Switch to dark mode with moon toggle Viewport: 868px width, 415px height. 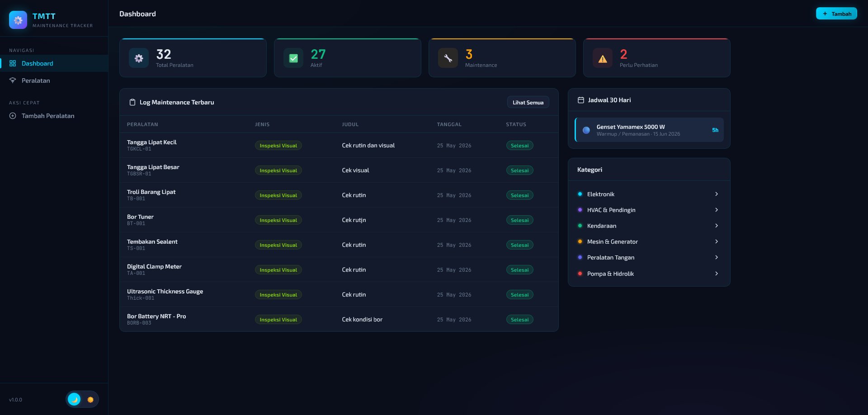point(74,400)
